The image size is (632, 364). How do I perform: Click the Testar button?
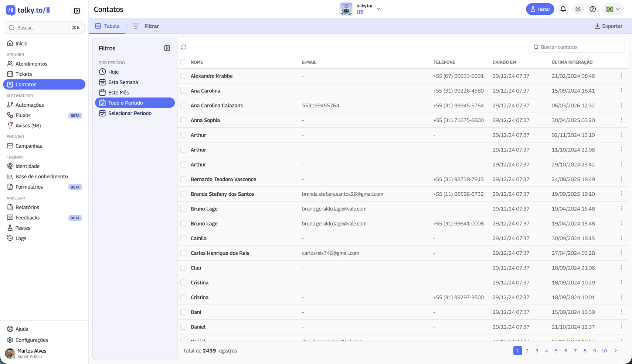pyautogui.click(x=540, y=9)
